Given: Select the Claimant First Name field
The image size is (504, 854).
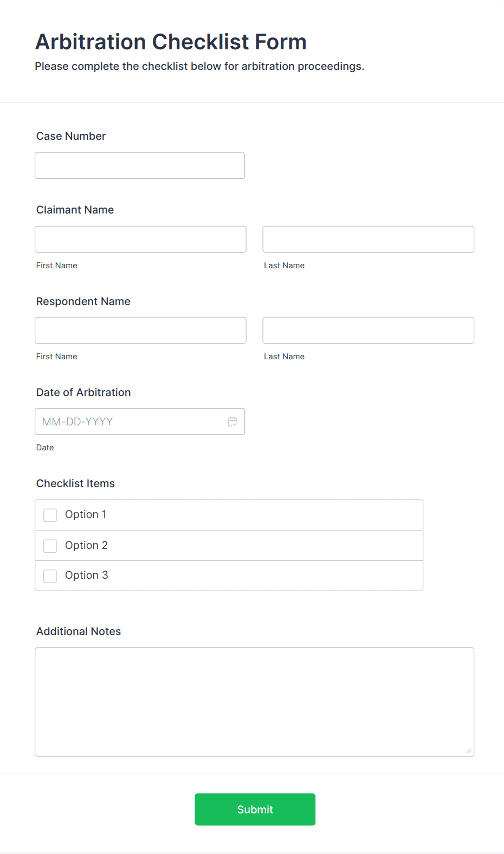Looking at the screenshot, I should (140, 239).
